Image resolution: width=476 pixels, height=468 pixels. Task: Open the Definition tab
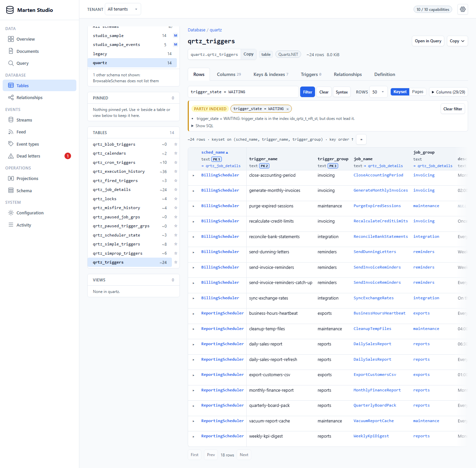click(x=385, y=74)
